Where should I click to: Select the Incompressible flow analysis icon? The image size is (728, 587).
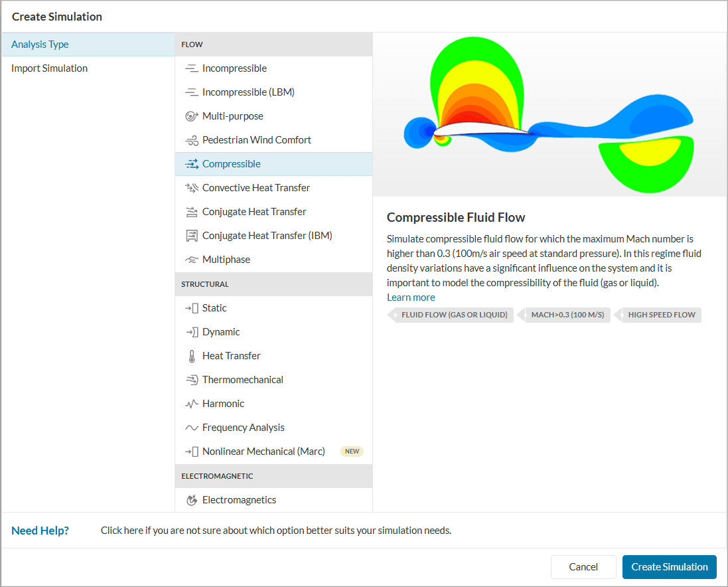point(190,68)
